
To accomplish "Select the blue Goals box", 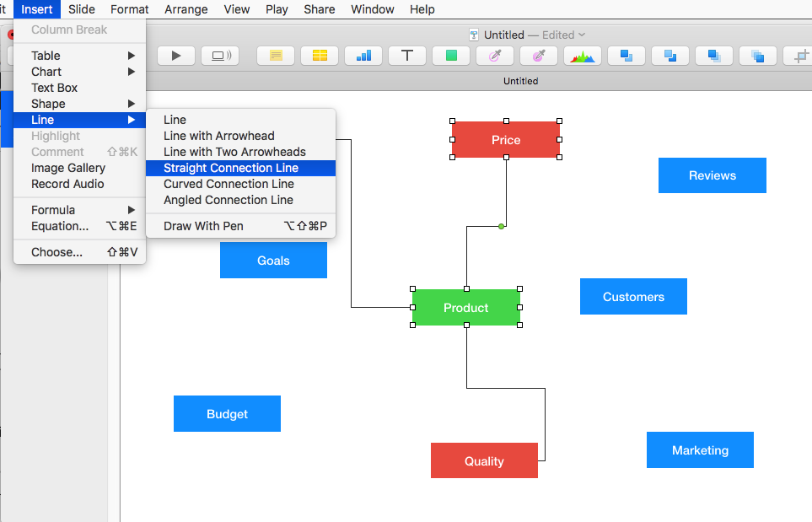I will (273, 261).
